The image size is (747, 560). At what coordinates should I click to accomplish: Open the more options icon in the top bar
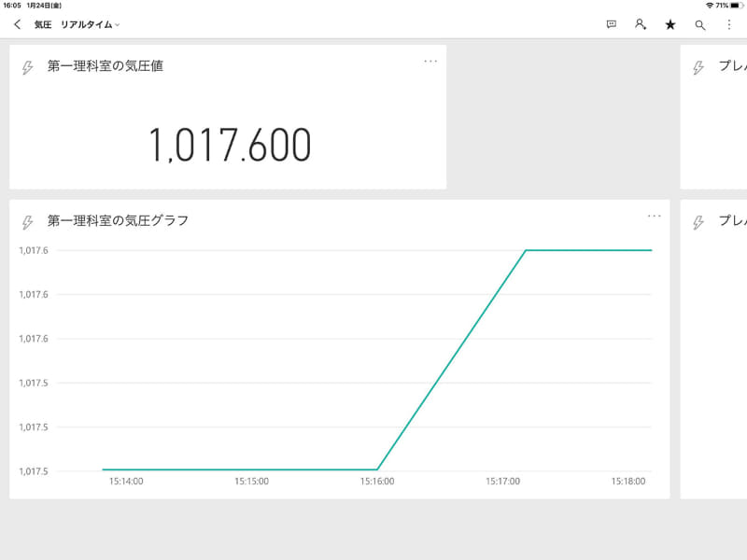(729, 22)
